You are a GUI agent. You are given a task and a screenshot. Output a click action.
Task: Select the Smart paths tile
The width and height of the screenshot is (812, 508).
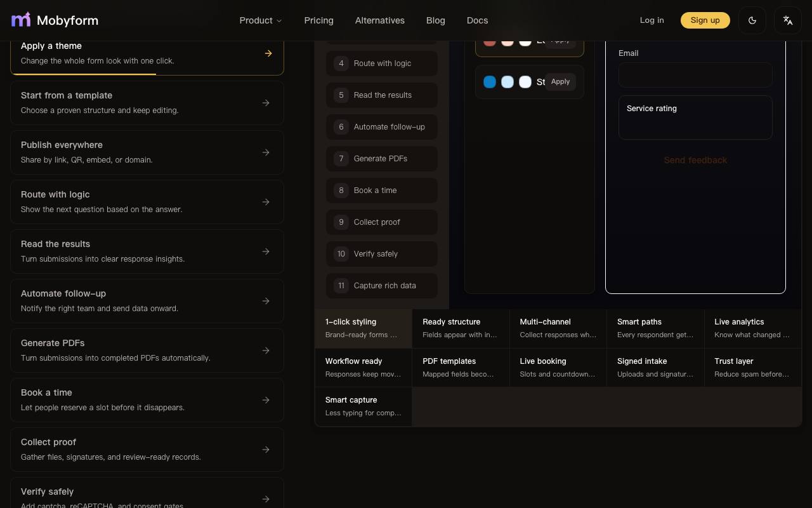(x=655, y=328)
